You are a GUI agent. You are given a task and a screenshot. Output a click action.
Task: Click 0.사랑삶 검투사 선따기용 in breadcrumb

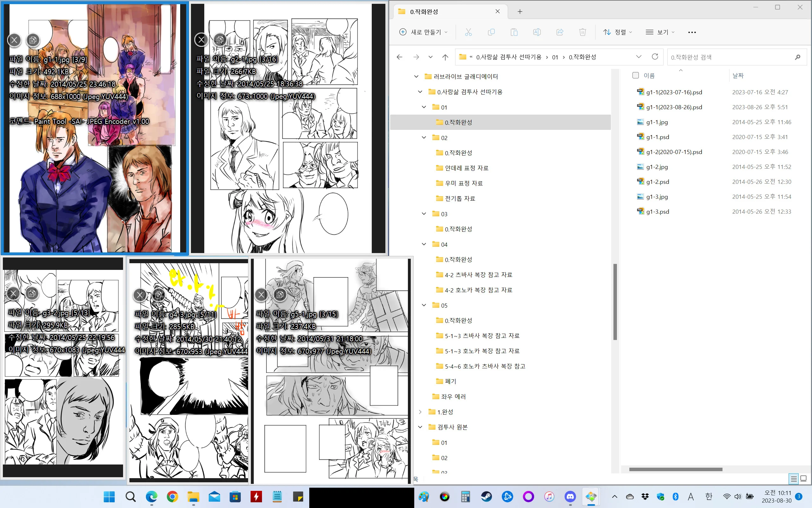[x=509, y=57]
